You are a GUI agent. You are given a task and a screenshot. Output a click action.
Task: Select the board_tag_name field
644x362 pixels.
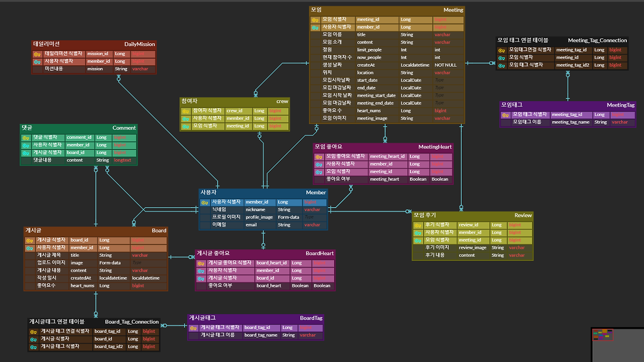[261, 335]
